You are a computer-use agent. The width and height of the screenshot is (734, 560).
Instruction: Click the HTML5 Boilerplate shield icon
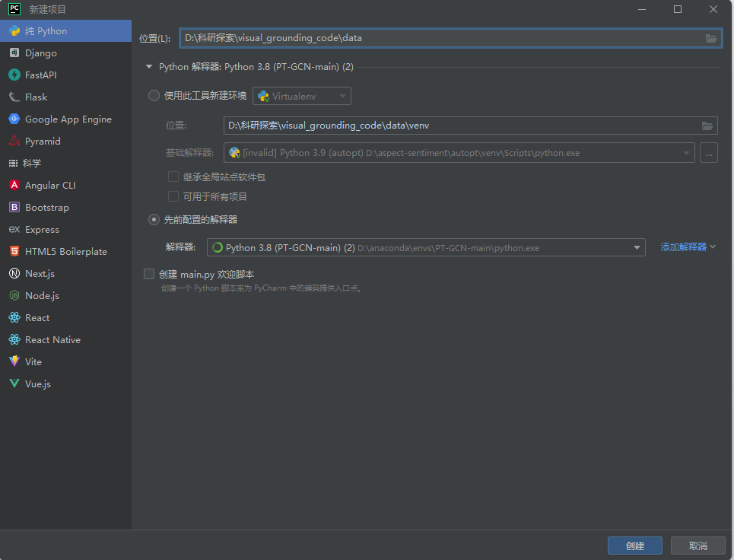(x=14, y=251)
